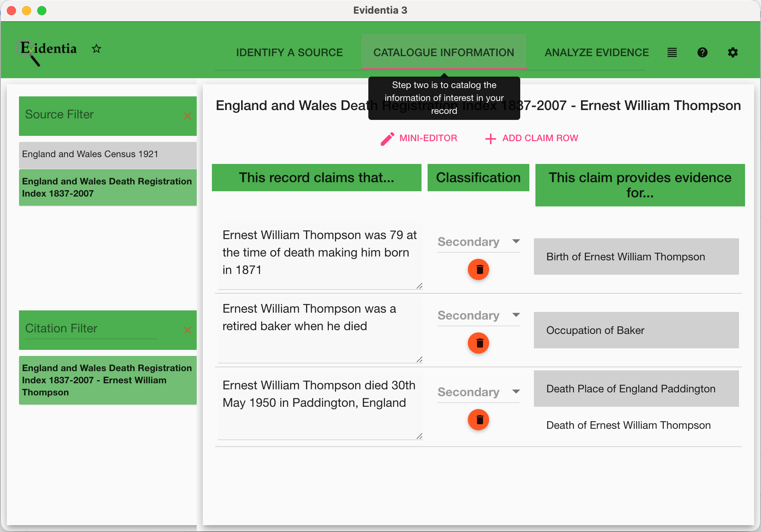Delete the born in 1871 claim row
The image size is (761, 532).
pos(478,269)
